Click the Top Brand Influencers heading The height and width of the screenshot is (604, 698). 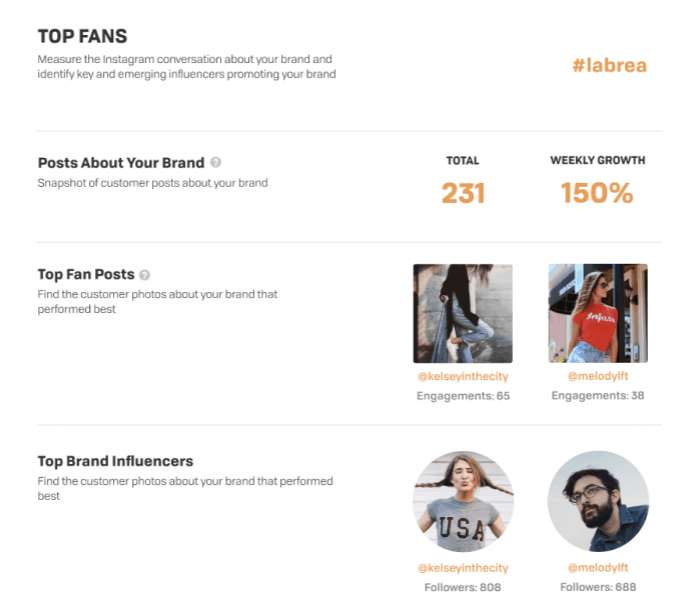(x=115, y=462)
